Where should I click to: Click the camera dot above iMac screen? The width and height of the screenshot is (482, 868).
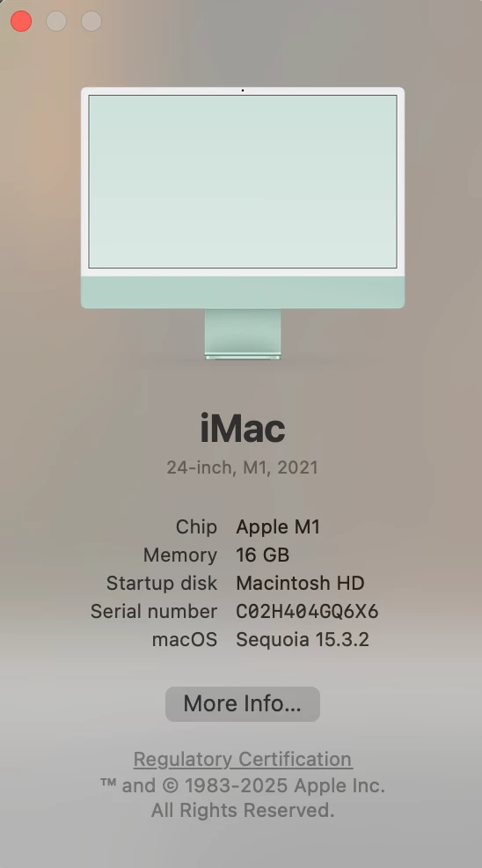(243, 90)
